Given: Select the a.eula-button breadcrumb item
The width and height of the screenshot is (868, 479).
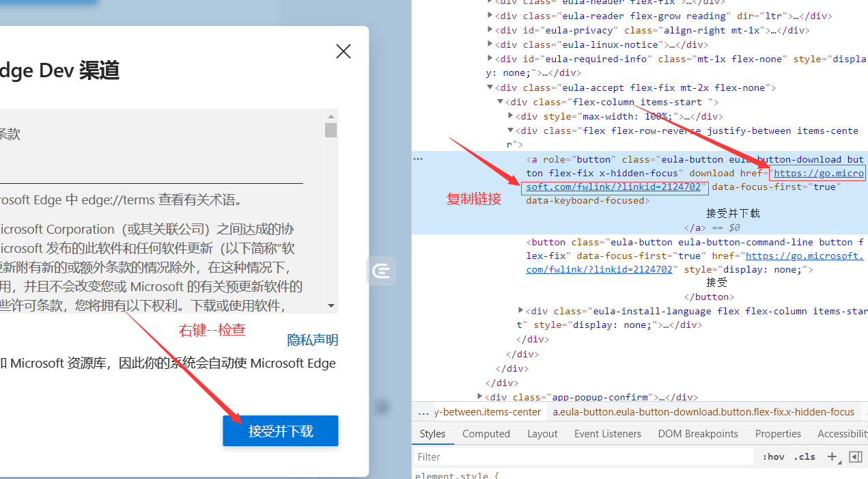Looking at the screenshot, I should [703, 412].
